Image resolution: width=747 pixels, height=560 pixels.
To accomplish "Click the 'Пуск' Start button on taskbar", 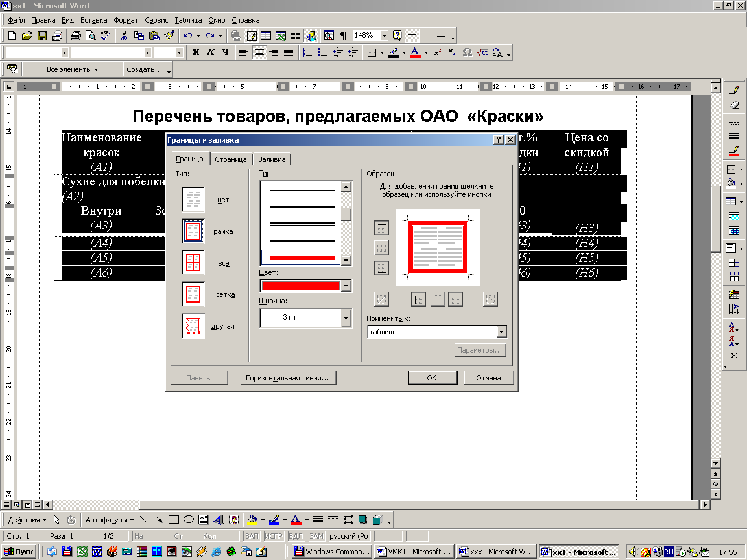I will pos(19,552).
